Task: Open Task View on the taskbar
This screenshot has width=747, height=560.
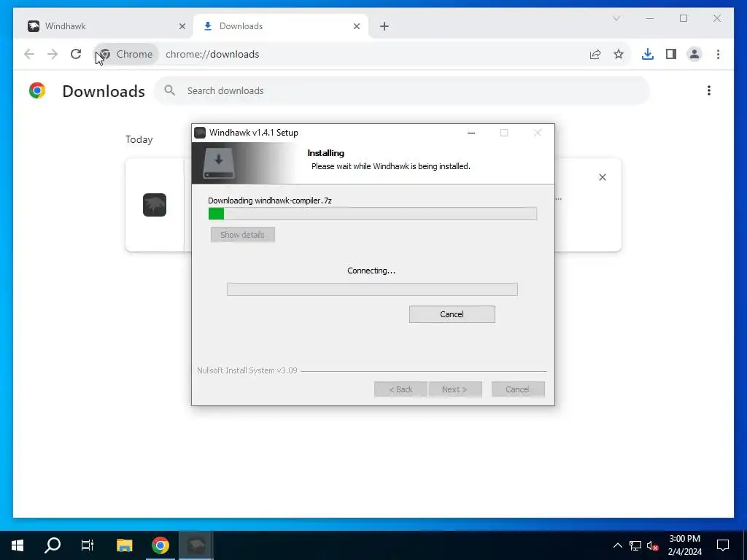Action: point(88,545)
